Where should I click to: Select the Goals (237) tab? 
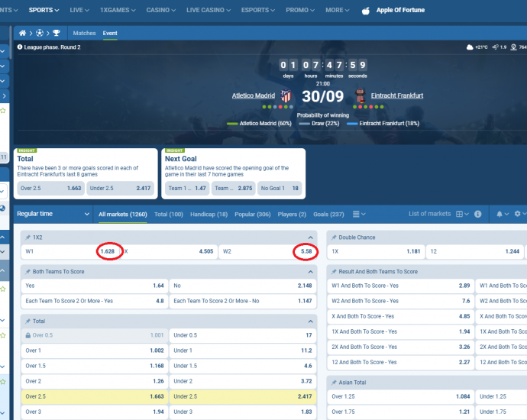click(328, 214)
